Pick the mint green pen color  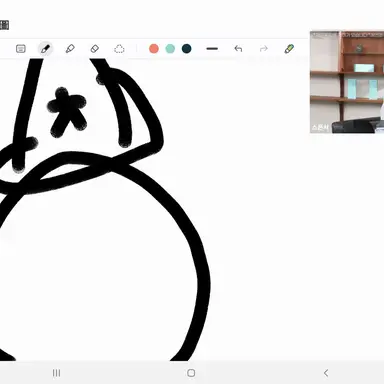click(x=170, y=49)
